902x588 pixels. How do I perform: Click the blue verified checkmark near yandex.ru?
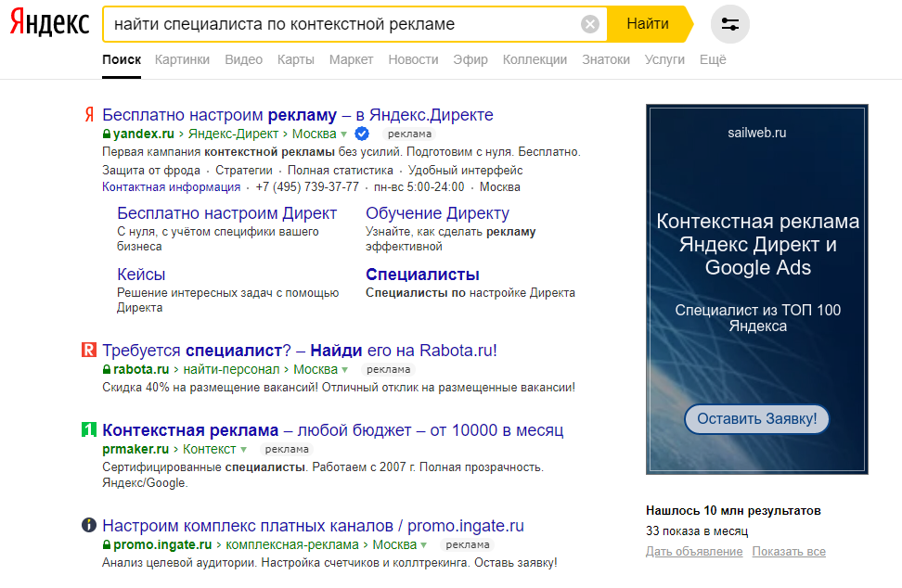361,134
